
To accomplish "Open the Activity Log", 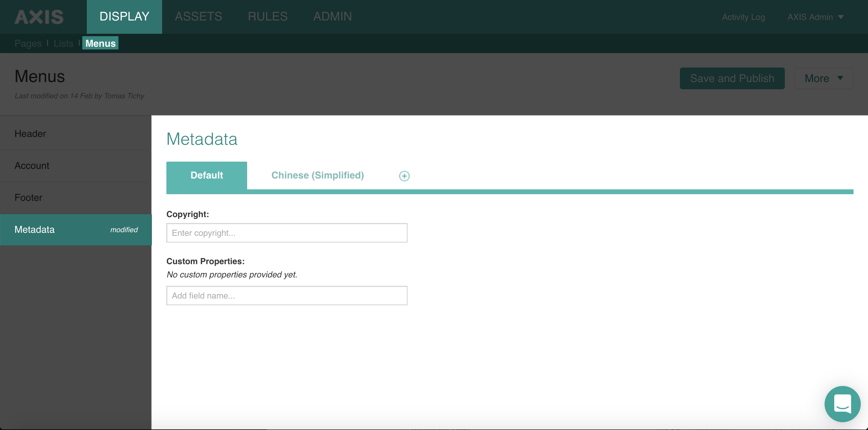I will click(x=743, y=17).
